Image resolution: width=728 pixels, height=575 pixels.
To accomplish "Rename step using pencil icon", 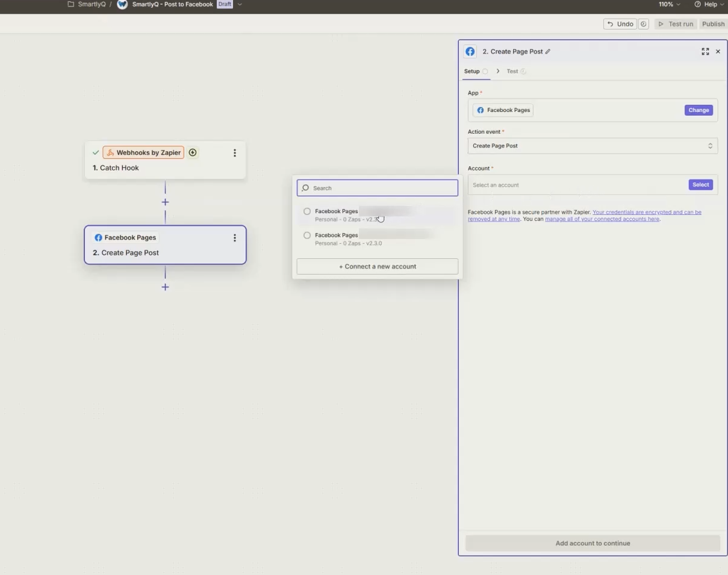I will tap(548, 52).
